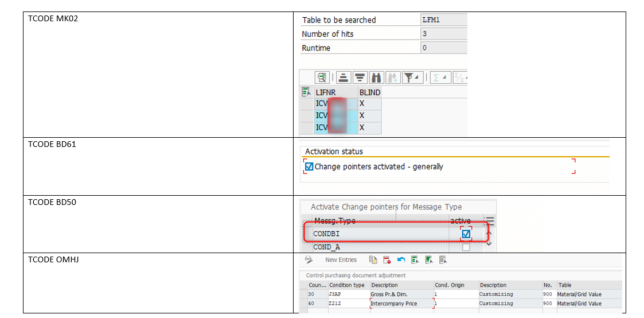Click the select-all icon left of LIFNR
Screen dimensions: 644x318
coord(306,92)
